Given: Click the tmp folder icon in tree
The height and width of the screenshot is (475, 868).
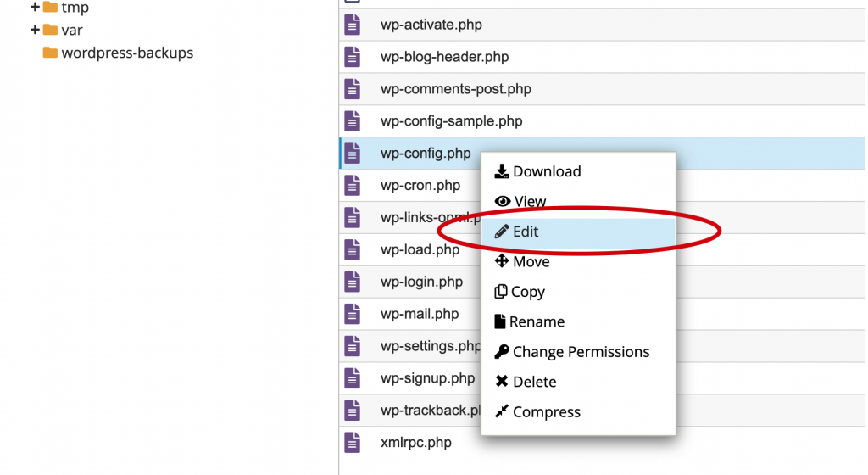Looking at the screenshot, I should pos(50,7).
